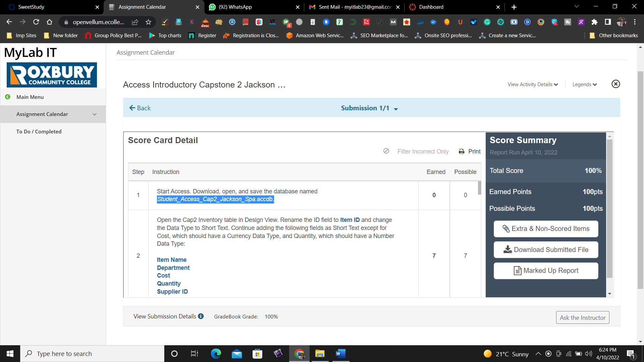The height and width of the screenshot is (362, 644).
Task: Open the Amazon Web Services bookmark
Action: [315, 36]
